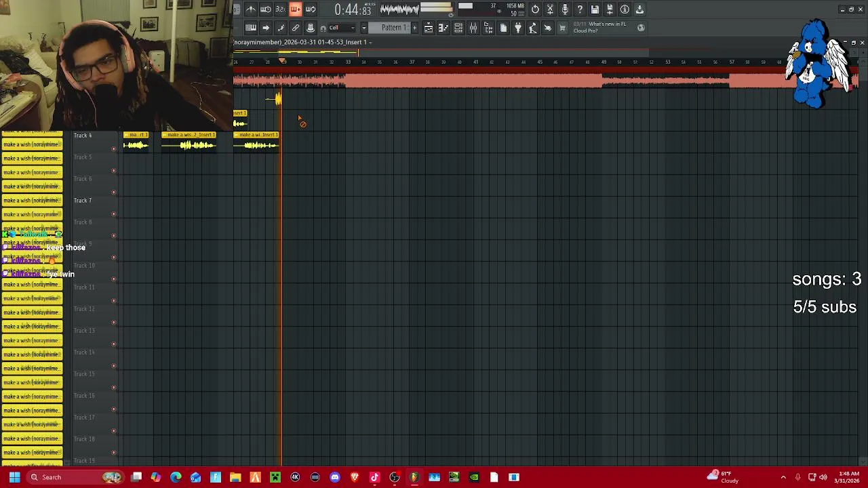Add a new pattern with plus button
This screenshot has height=488, width=868.
pos(415,28)
